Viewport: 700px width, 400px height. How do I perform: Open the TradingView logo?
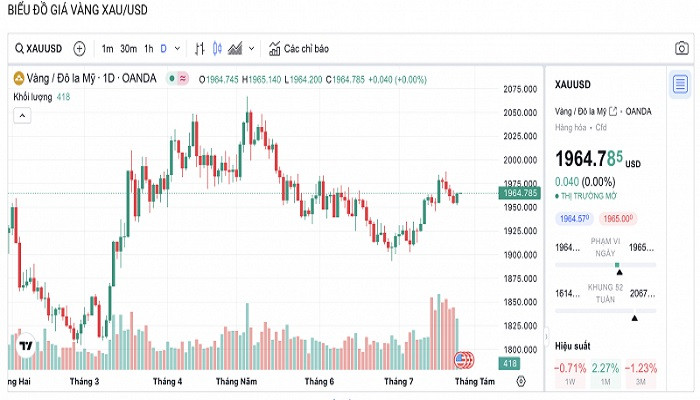pos(26,345)
